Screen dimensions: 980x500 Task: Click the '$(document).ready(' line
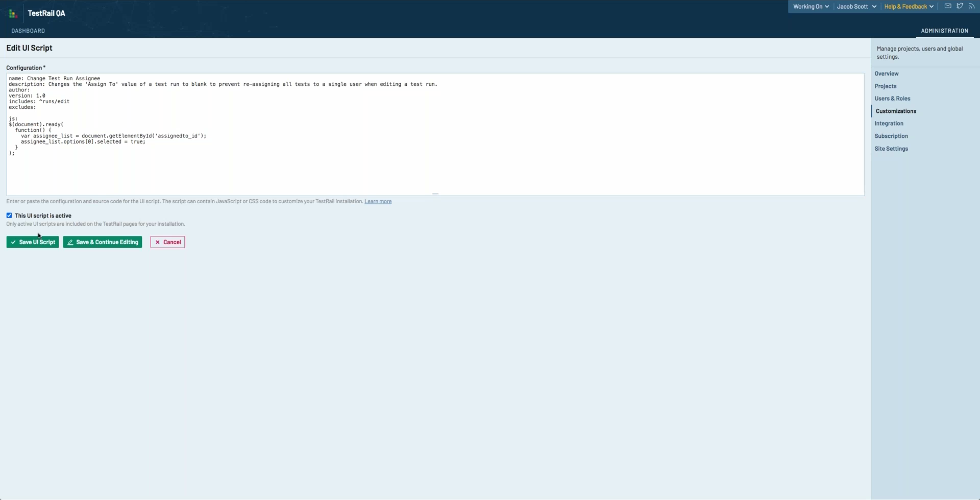(36, 125)
